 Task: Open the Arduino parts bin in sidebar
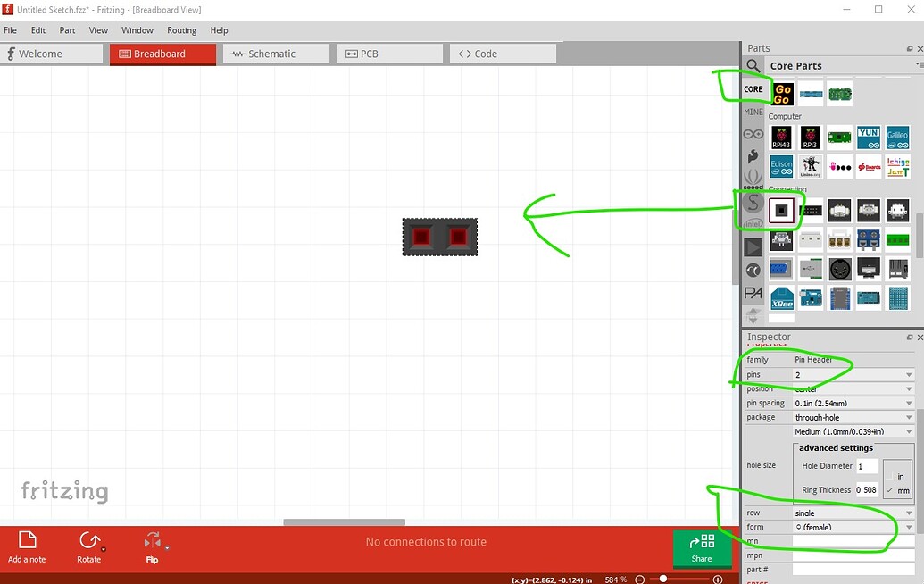[753, 134]
